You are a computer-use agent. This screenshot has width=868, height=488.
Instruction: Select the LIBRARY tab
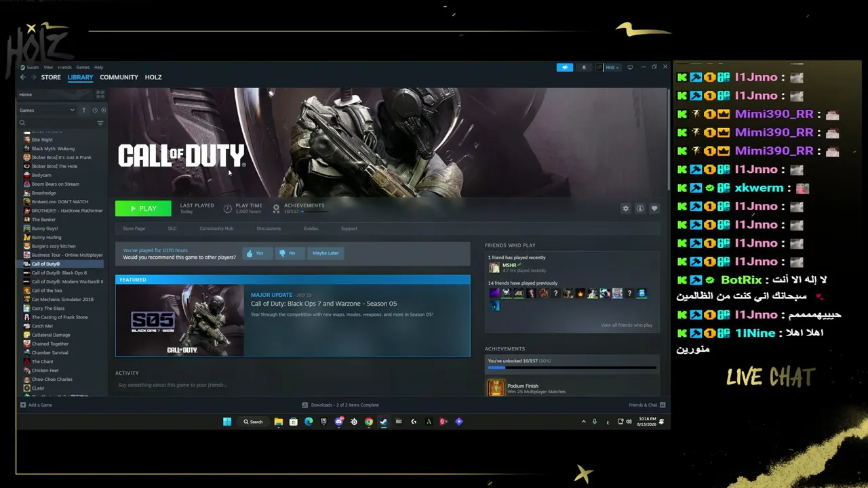click(x=80, y=77)
